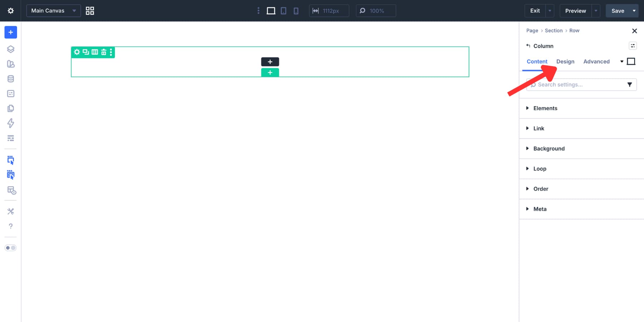Delete column with trash icon
644x322 pixels.
coord(104,52)
